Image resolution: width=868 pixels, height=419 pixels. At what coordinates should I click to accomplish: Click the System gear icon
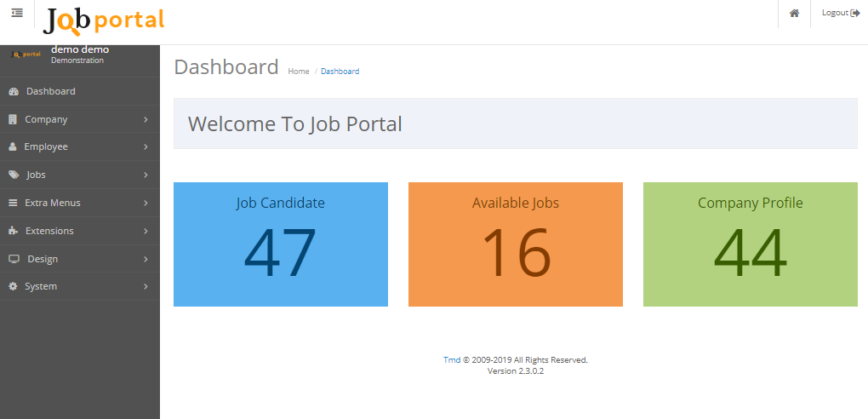coord(13,287)
